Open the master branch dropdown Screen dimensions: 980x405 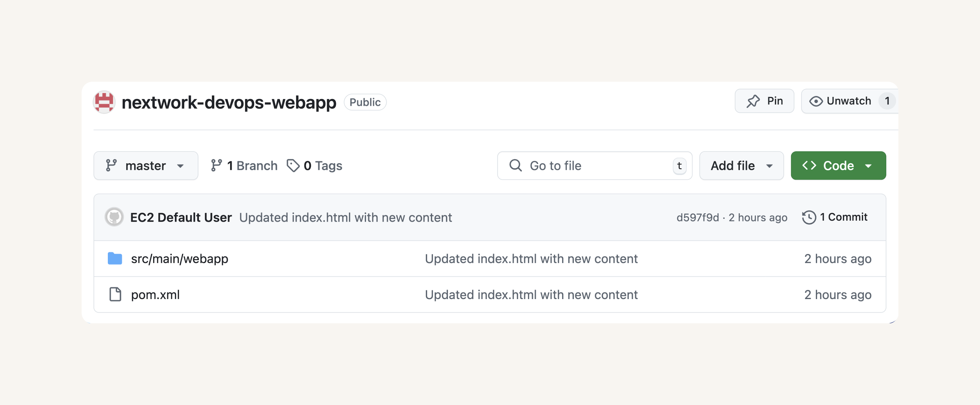click(x=146, y=166)
